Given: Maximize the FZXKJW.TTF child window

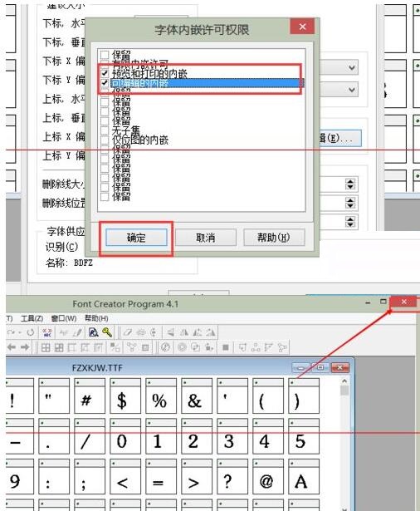Looking at the screenshot, I should point(320,368).
